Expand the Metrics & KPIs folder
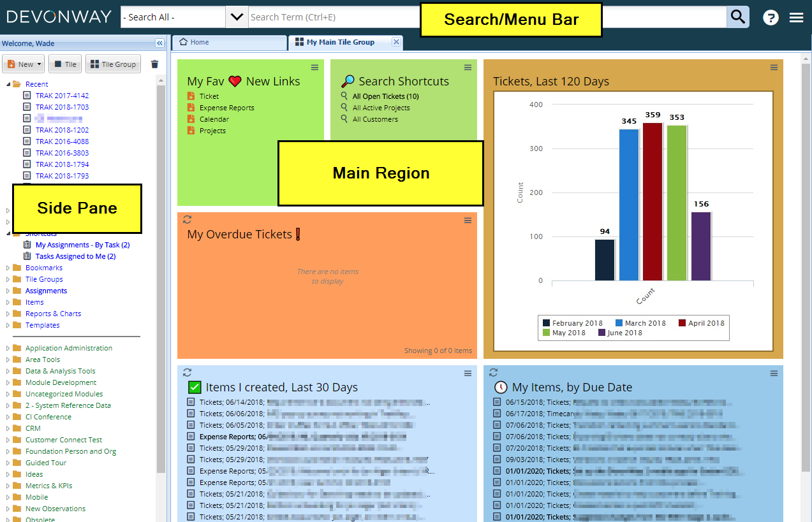 click(8, 486)
